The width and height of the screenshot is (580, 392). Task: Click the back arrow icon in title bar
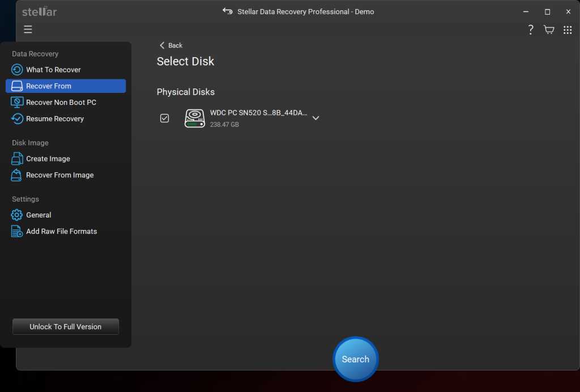click(x=228, y=11)
